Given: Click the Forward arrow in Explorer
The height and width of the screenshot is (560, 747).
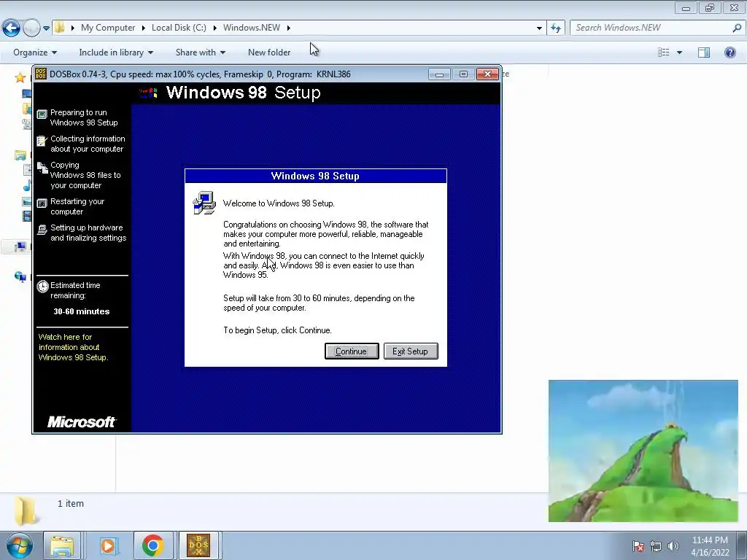Looking at the screenshot, I should click(x=31, y=28).
